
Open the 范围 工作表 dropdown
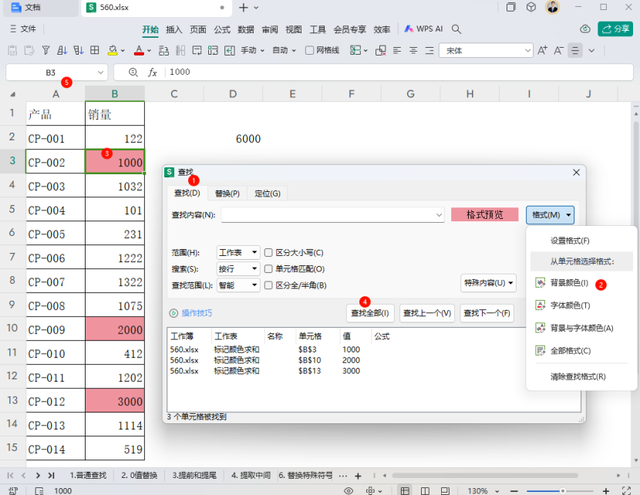coord(238,253)
